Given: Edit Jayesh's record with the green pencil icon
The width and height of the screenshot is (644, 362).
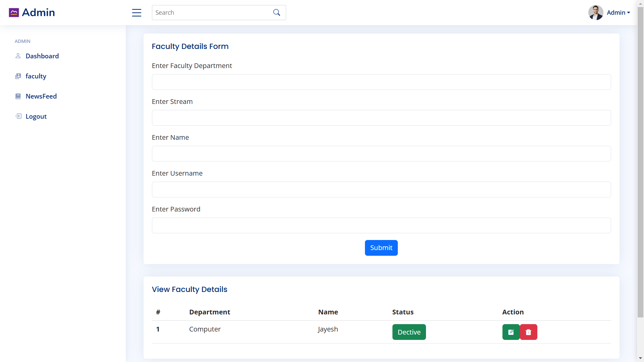Looking at the screenshot, I should point(511,332).
